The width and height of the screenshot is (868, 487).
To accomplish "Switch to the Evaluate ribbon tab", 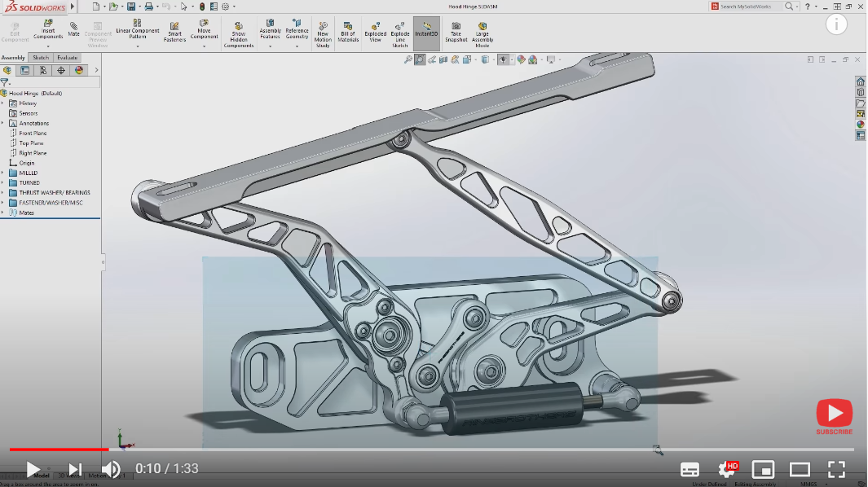I will [68, 58].
